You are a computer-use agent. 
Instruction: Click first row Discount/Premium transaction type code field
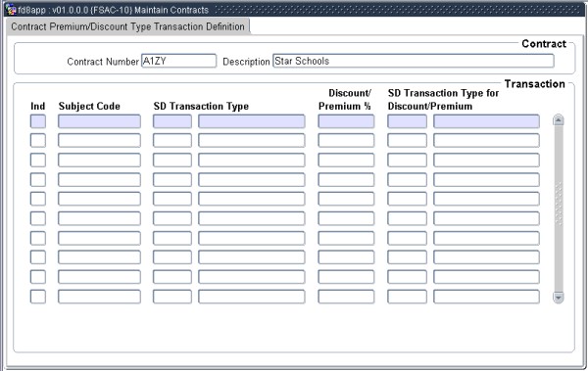pyautogui.click(x=407, y=121)
